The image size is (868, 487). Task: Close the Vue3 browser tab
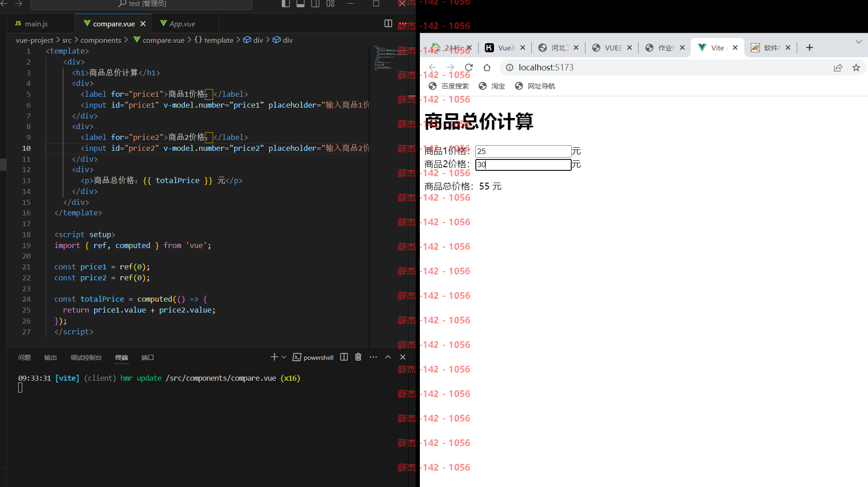click(523, 48)
